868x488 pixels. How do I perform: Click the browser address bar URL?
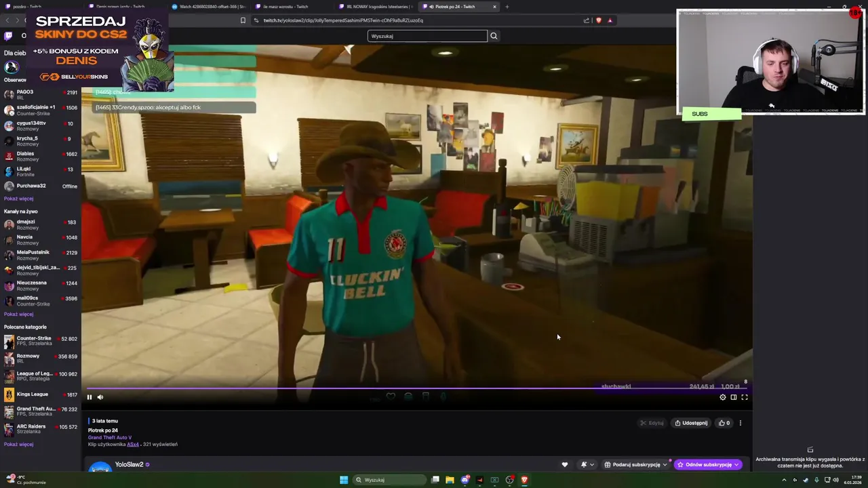pos(343,20)
